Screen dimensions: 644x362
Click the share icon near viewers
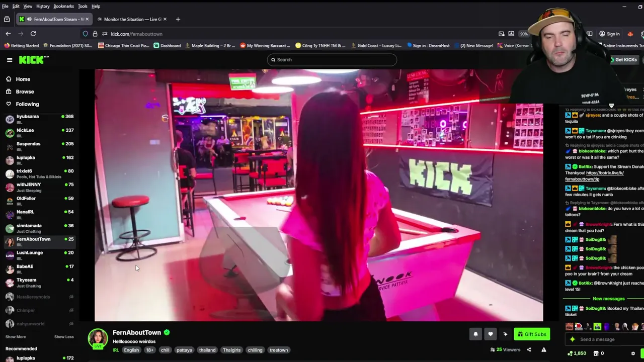(529, 350)
